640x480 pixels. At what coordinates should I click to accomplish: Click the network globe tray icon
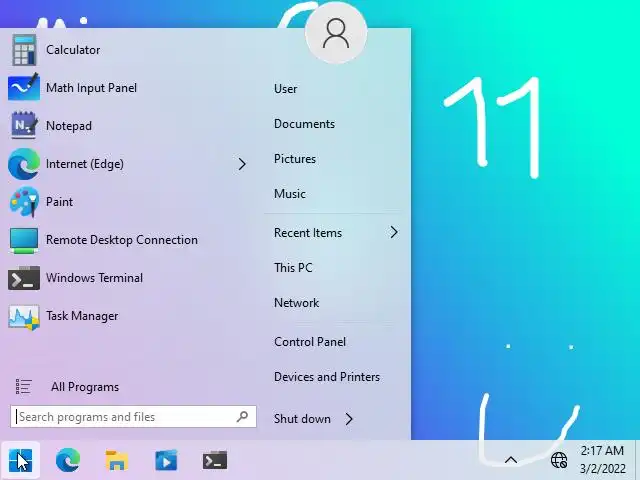click(x=559, y=460)
